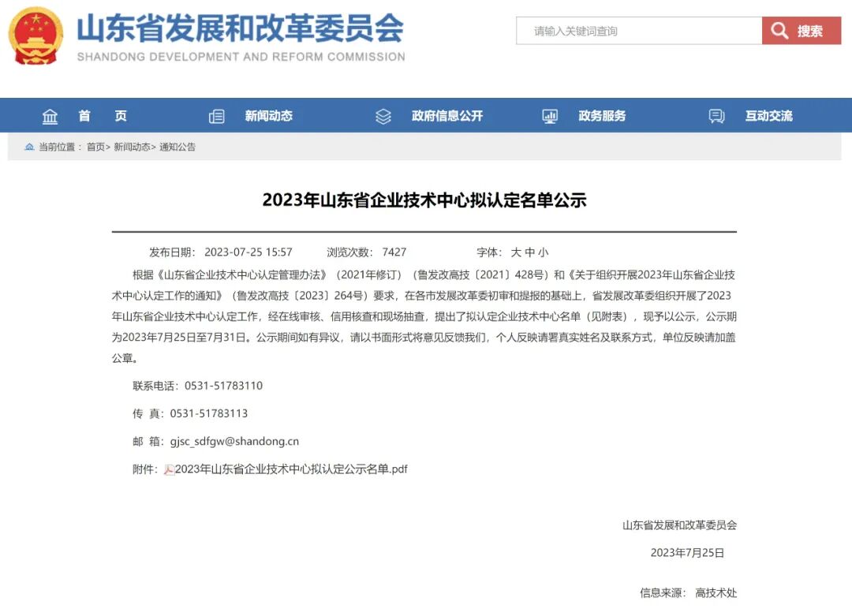Open the 新闻动态 navigation menu item

point(269,115)
